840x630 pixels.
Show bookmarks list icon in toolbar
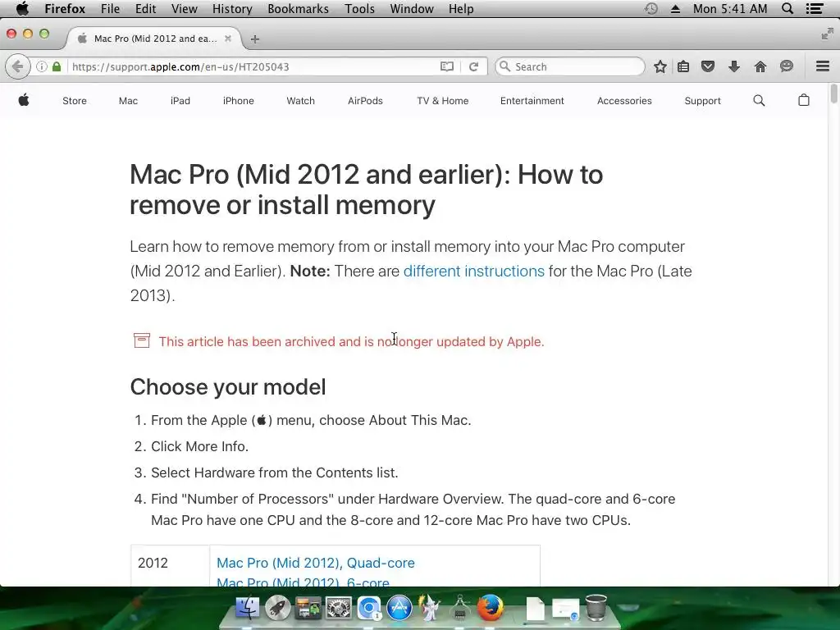(x=683, y=66)
